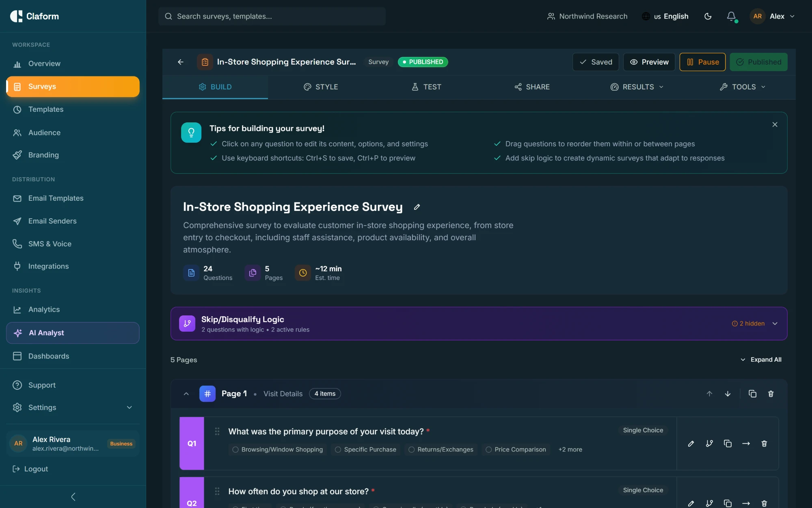Click drag handle for Q2 question
Image resolution: width=812 pixels, height=508 pixels.
pyautogui.click(x=217, y=491)
